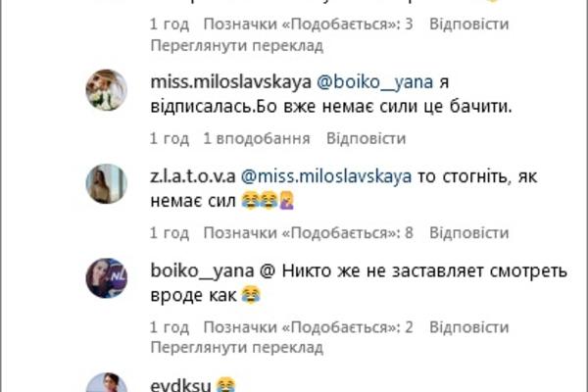
Task: Open z.l.a.t.o.v.a profile avatar
Action: pyautogui.click(x=107, y=184)
